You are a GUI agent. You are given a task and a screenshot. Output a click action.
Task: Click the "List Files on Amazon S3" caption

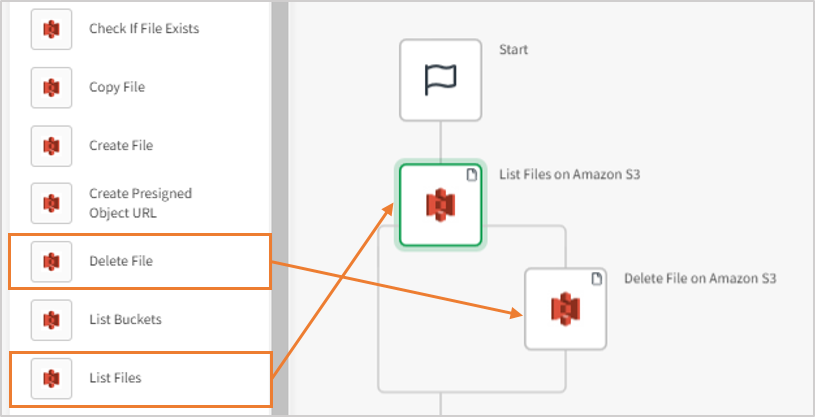click(569, 175)
